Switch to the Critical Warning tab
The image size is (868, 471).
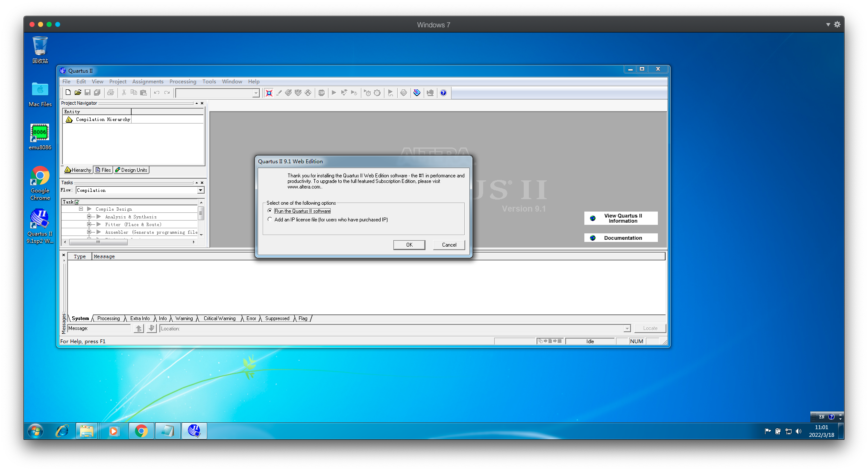click(x=220, y=318)
